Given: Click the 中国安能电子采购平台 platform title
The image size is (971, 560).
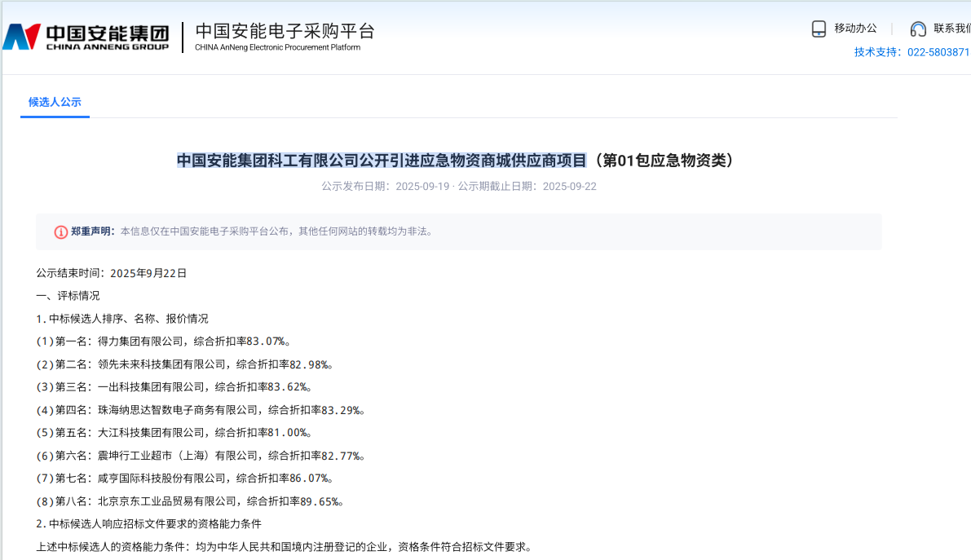Looking at the screenshot, I should click(x=285, y=31).
